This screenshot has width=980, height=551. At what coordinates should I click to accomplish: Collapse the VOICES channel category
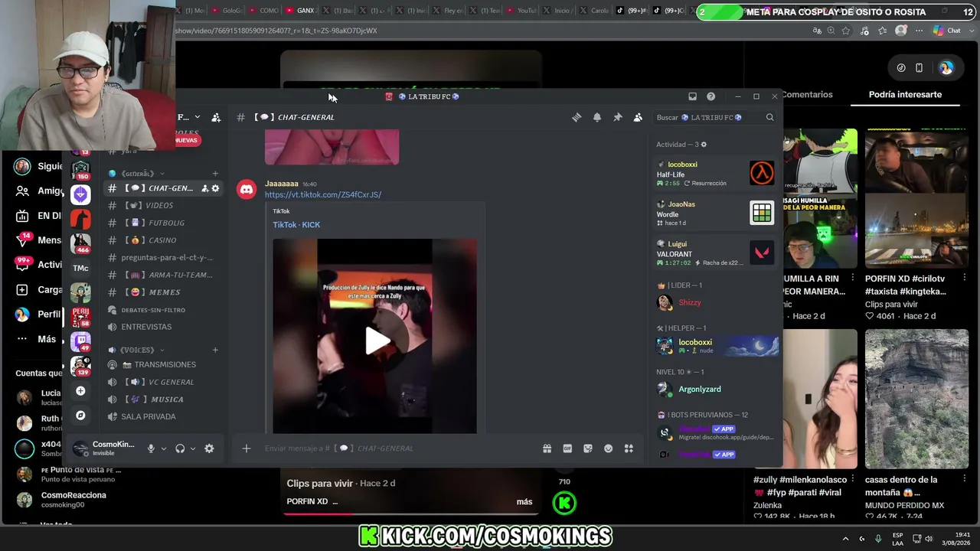tap(136, 350)
